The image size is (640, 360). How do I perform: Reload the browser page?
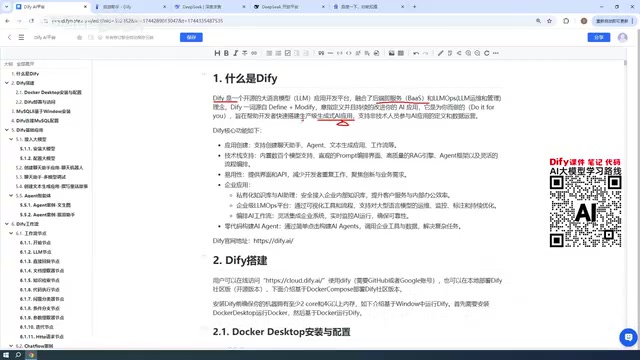click(x=31, y=21)
